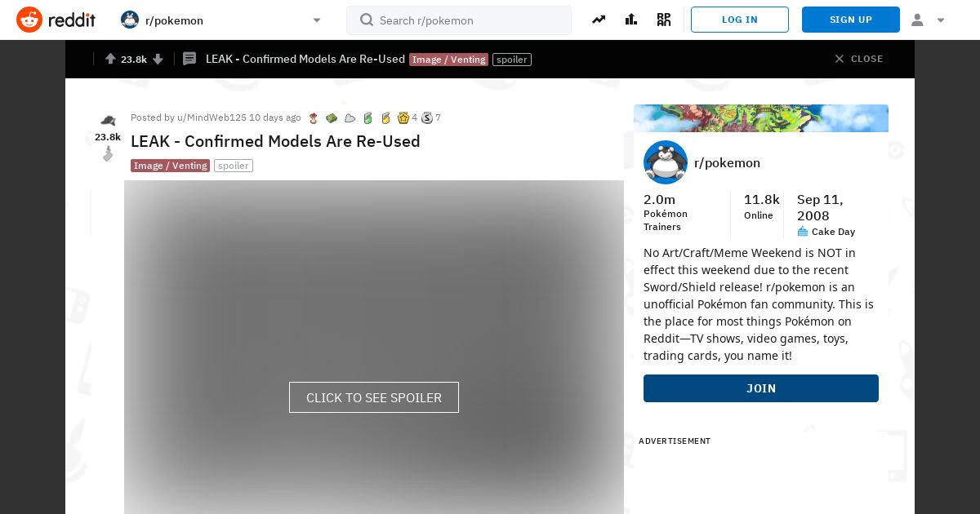The image size is (980, 514).
Task: Open the Popular trending arrow icon
Action: (x=599, y=20)
